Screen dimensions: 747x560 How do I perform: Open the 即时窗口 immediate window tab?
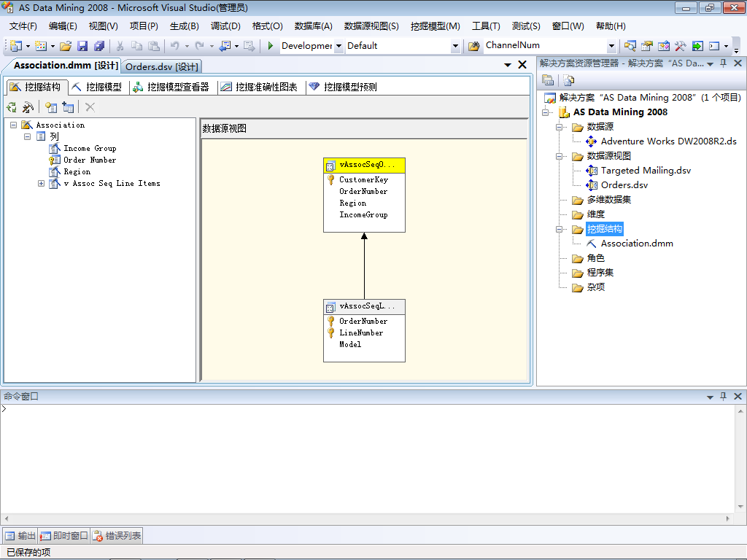pos(64,536)
